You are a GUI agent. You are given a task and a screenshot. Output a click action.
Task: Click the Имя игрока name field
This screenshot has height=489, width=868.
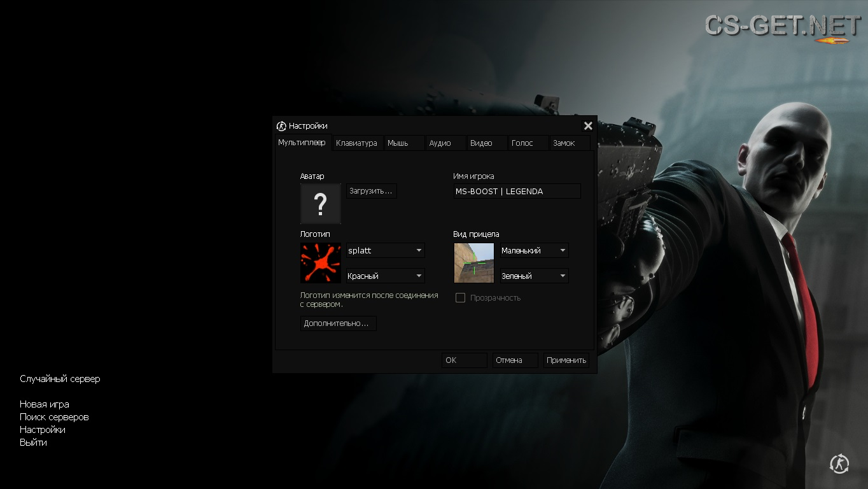click(x=517, y=192)
